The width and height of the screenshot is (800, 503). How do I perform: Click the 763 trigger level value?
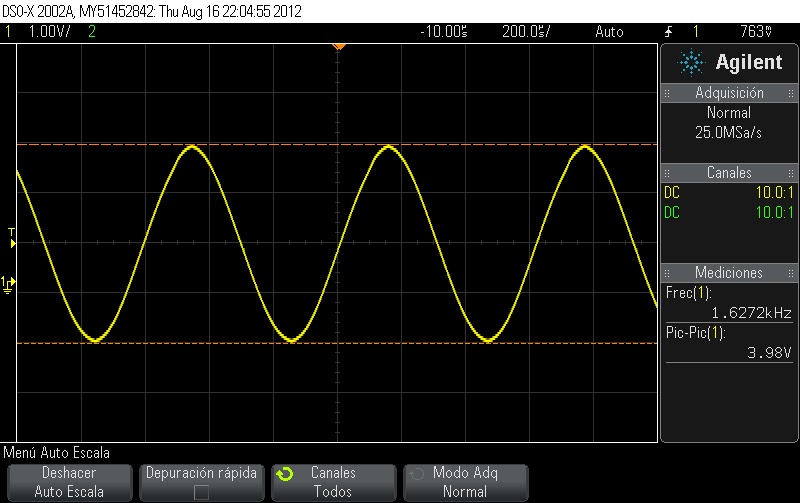756,32
